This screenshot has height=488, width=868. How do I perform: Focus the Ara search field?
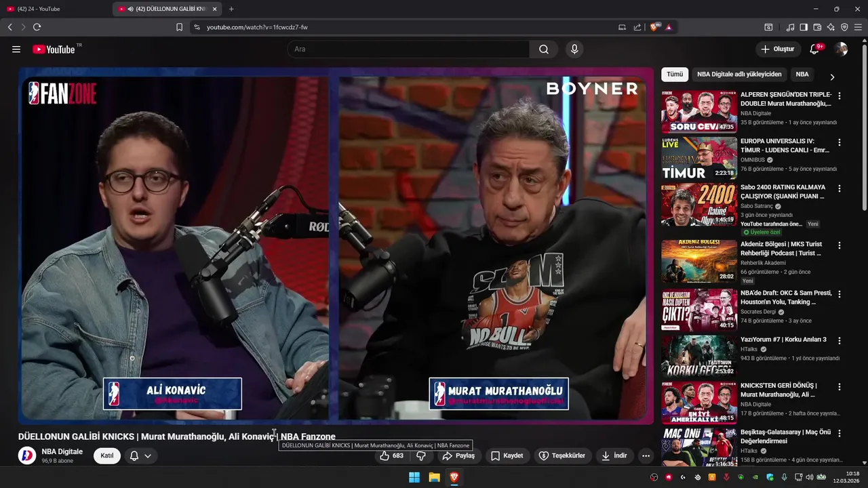pos(408,49)
